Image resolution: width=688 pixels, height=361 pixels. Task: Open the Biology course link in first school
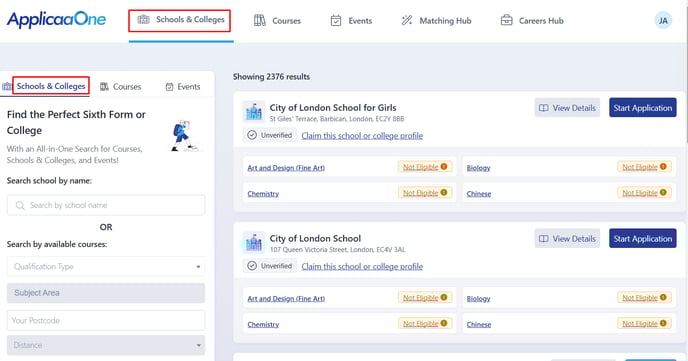tap(478, 168)
